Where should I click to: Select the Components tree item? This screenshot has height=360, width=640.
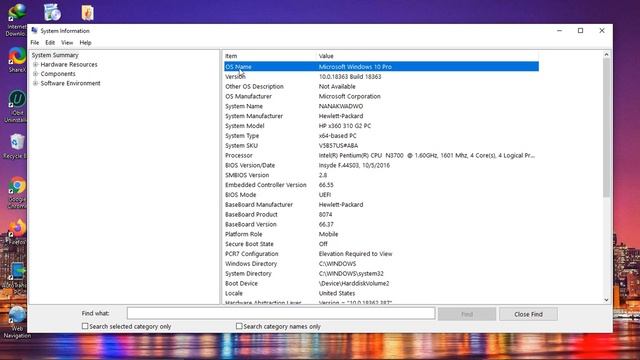click(x=58, y=74)
